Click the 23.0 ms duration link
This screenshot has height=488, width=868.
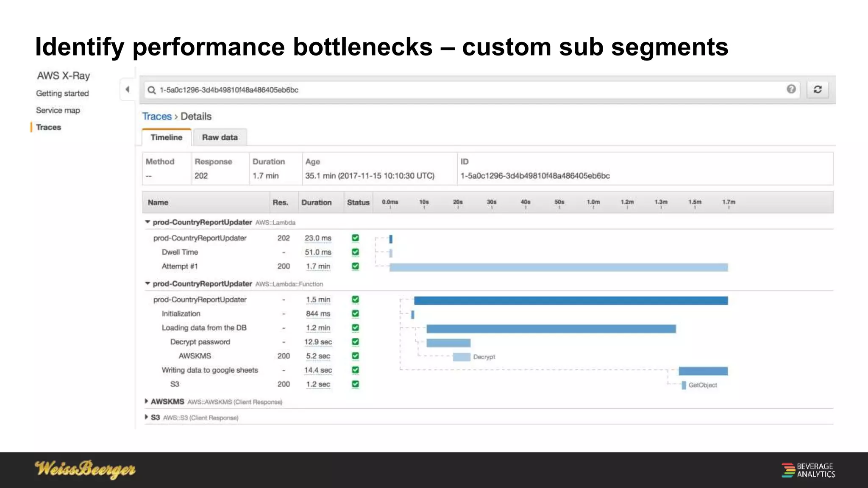pos(318,238)
